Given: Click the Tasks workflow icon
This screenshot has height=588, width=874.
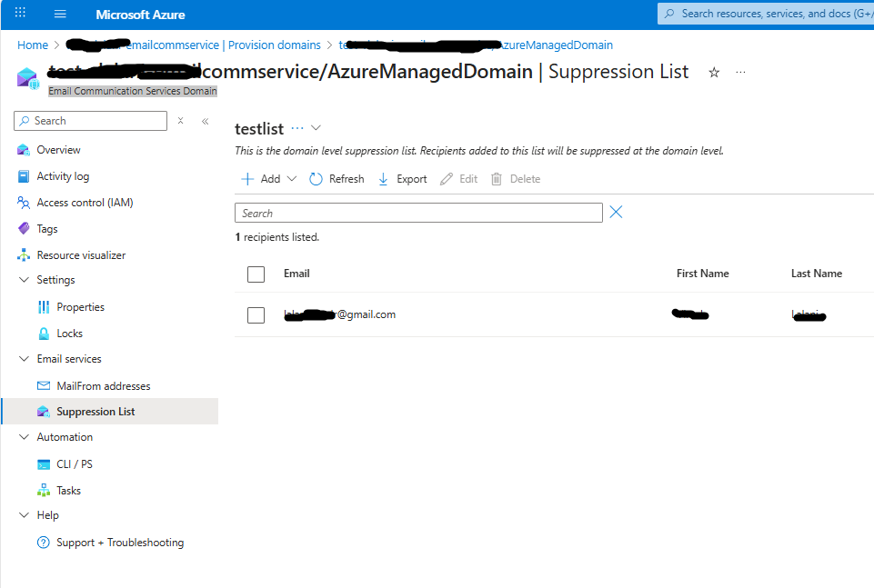Looking at the screenshot, I should coord(44,491).
